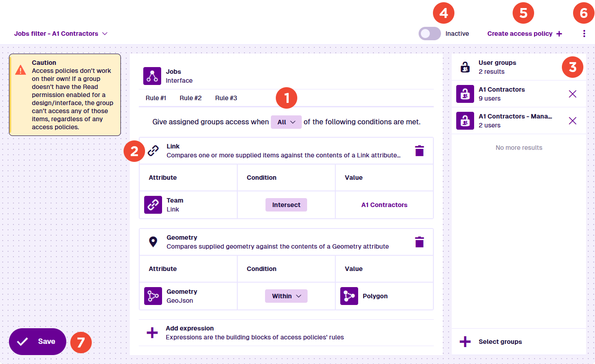Open the All conditions dropdown
595x364 pixels.
tap(286, 122)
